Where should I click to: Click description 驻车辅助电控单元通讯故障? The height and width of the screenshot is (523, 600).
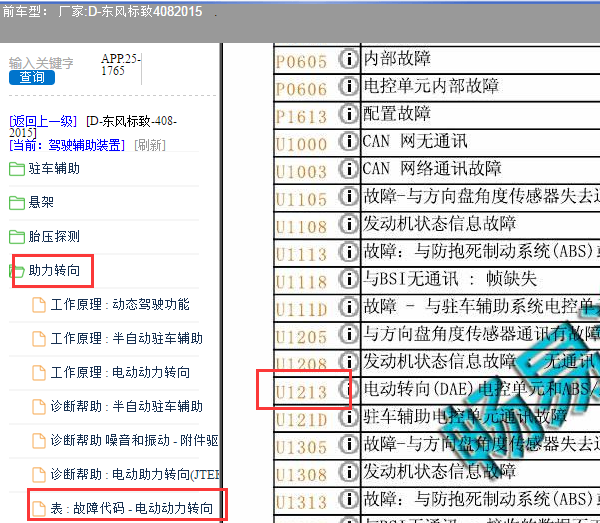point(465,417)
